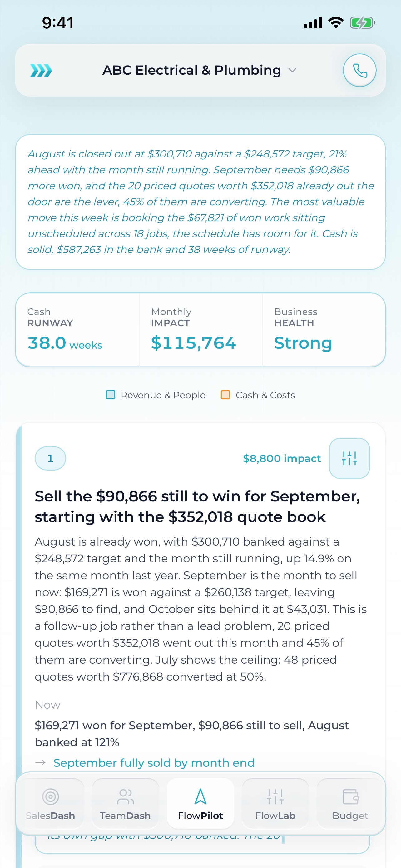
Task: Toggle the Cash & Costs checkbox
Action: click(225, 395)
